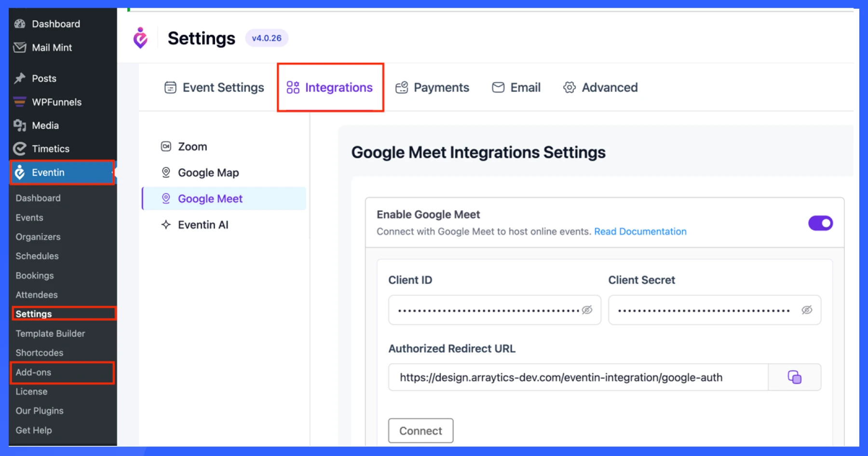Open WordPress Dashboard menu
This screenshot has height=456, width=868.
[x=63, y=24]
